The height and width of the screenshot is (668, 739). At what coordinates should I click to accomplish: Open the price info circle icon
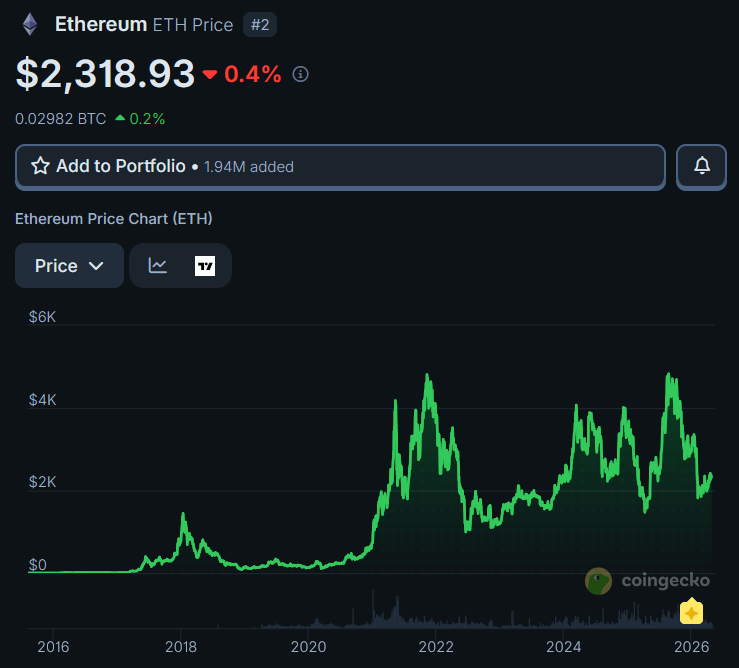click(x=300, y=74)
